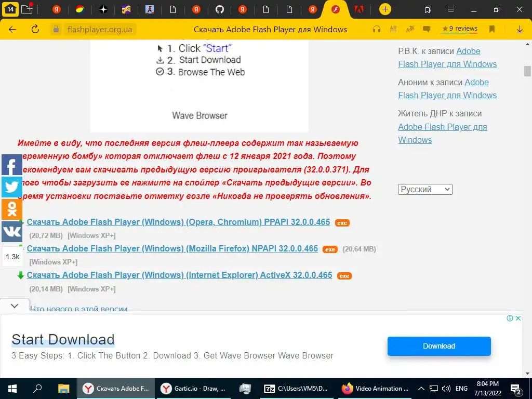Image resolution: width=532 pixels, height=399 pixels.
Task: Open the Русский language dropdown
Action: [425, 189]
